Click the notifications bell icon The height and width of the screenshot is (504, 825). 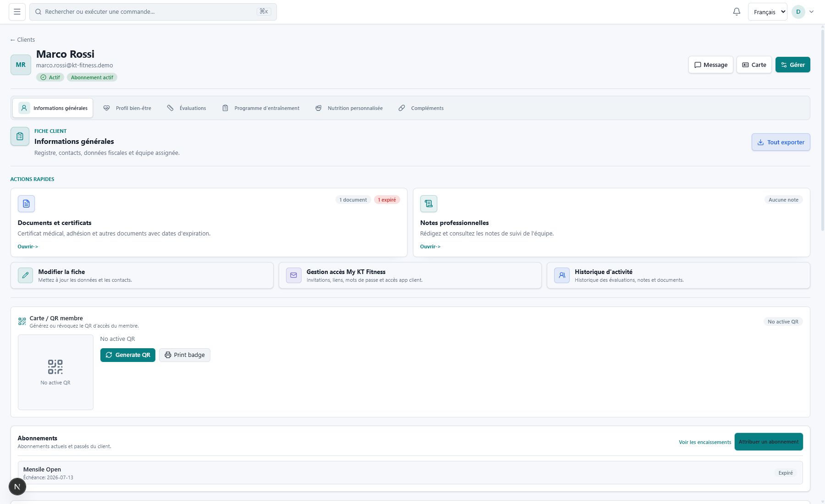737,12
